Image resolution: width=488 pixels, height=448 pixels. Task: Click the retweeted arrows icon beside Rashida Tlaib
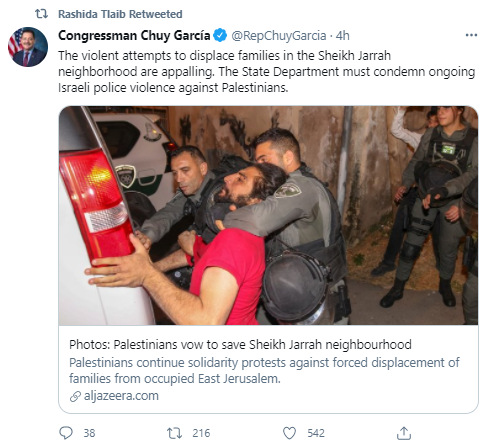[x=41, y=14]
